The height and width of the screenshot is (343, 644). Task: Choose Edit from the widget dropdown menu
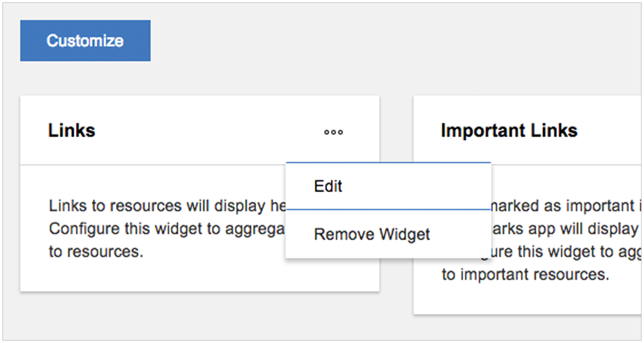point(328,186)
